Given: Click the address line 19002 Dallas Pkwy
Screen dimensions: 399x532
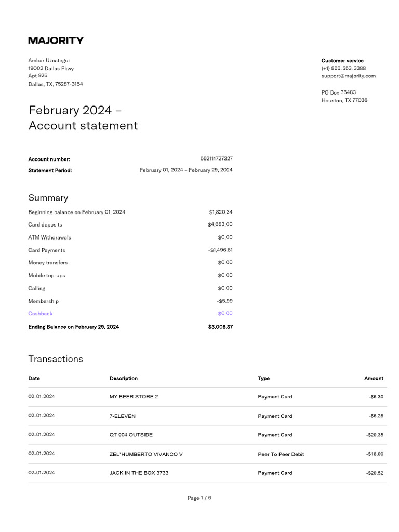Looking at the screenshot, I should pyautogui.click(x=51, y=68).
